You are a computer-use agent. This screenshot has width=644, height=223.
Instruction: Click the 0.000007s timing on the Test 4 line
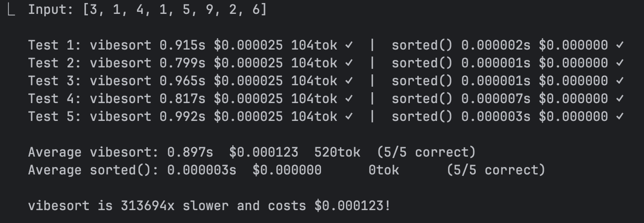pyautogui.click(x=496, y=99)
